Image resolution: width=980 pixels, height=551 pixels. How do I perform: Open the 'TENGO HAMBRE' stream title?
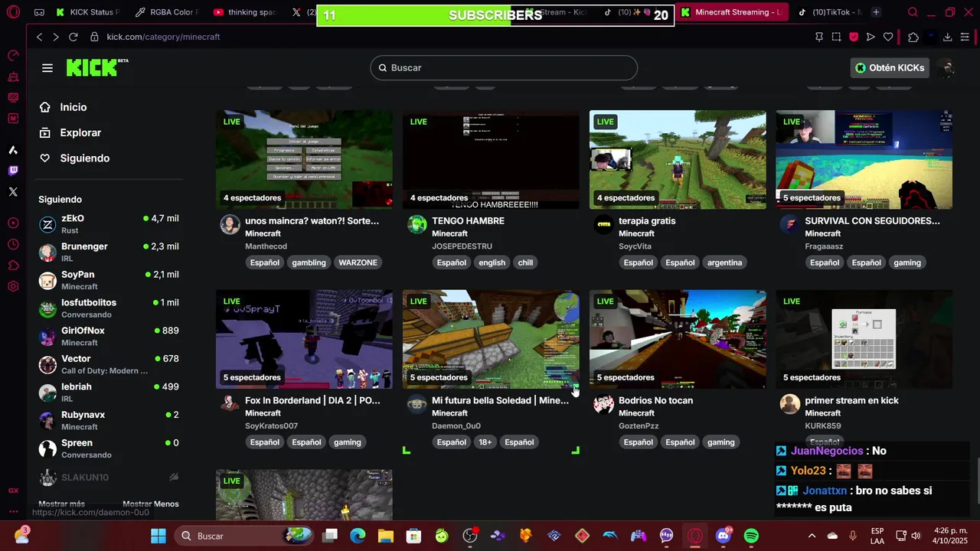tap(468, 221)
